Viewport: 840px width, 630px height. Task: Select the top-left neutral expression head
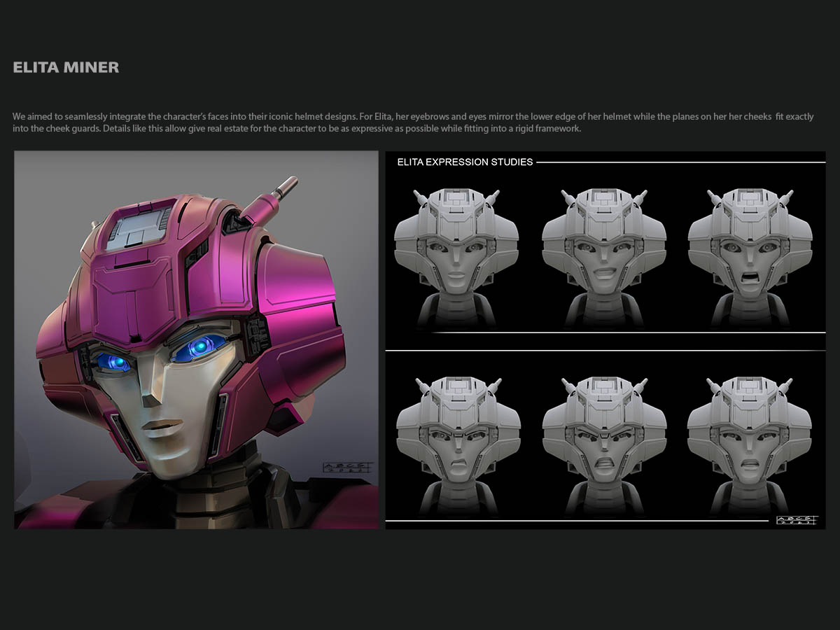point(456,258)
